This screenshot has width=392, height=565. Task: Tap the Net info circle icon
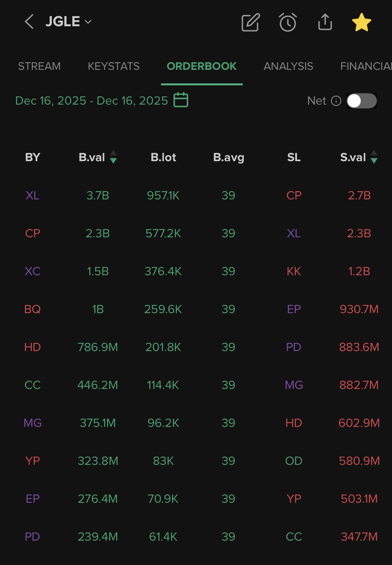336,101
